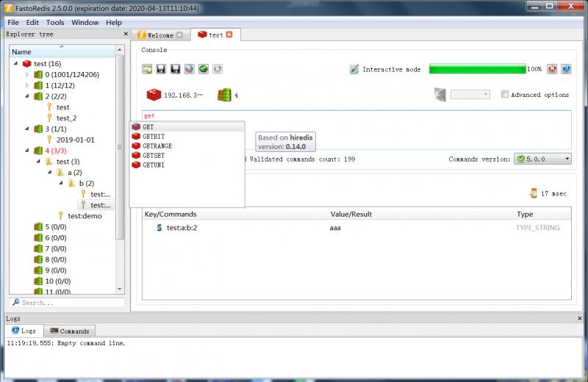Click the Search field under explorer tree
The image size is (588, 382).
pos(68,303)
